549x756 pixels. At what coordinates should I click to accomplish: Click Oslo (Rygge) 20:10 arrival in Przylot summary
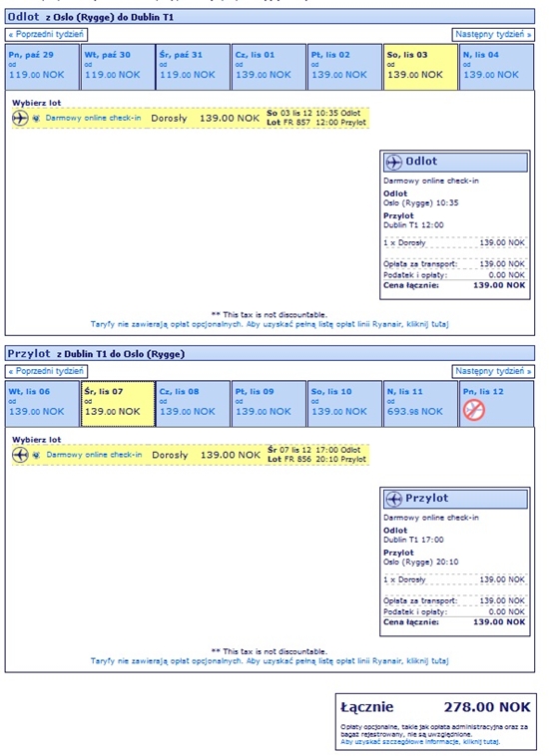pyautogui.click(x=420, y=563)
